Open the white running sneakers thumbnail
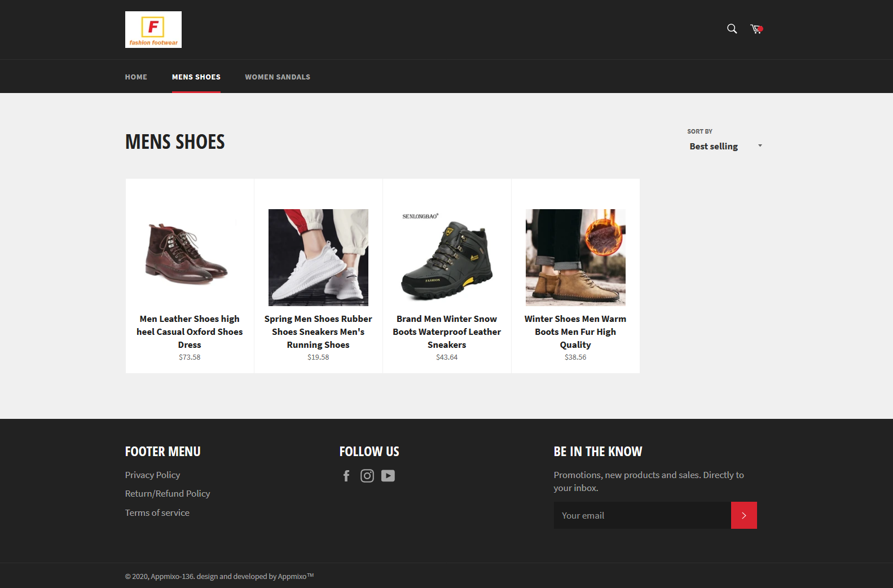This screenshot has height=588, width=893. (318, 257)
